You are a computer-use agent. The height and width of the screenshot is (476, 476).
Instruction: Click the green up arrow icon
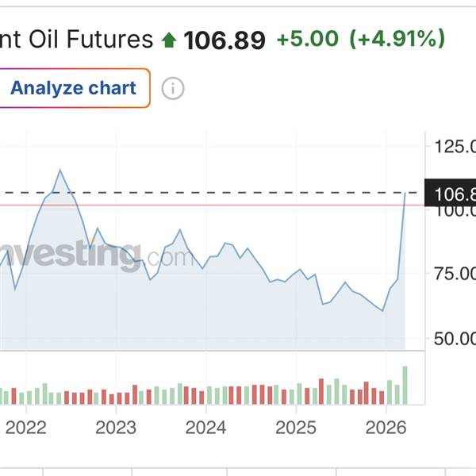168,40
